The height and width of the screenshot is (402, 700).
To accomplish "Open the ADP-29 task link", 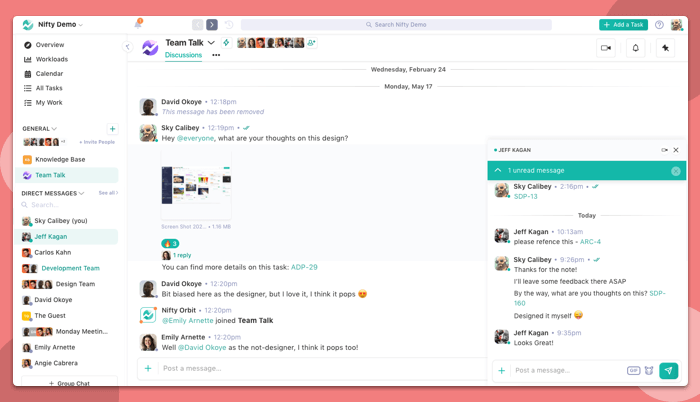I will tap(304, 267).
